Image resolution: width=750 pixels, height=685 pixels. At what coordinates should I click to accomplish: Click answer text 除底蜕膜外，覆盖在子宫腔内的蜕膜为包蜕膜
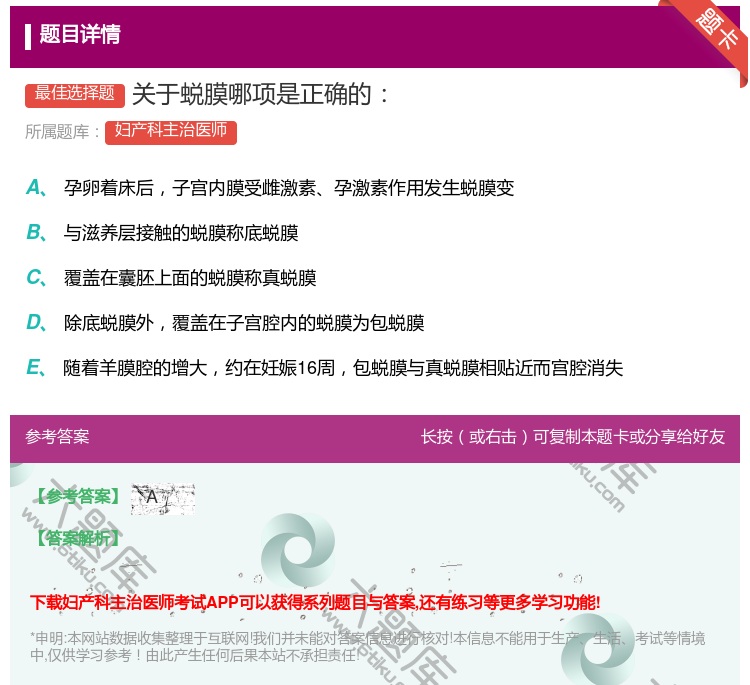coord(244,323)
